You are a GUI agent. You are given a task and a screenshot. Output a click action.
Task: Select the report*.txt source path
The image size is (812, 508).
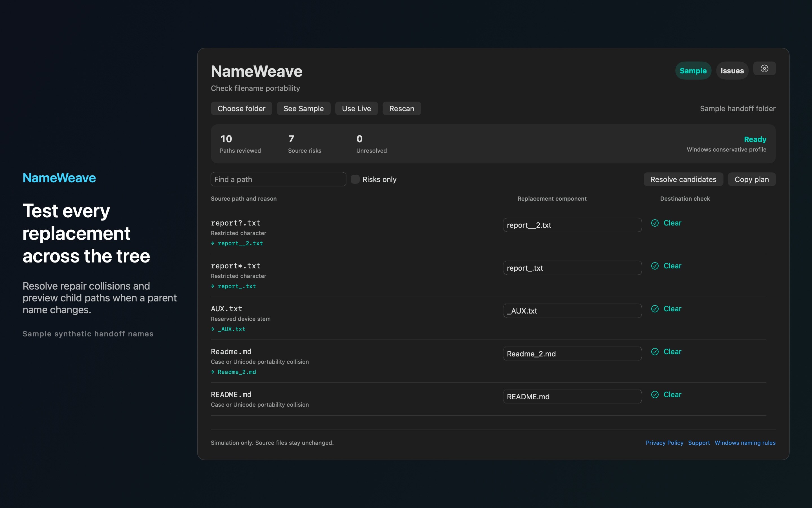(235, 266)
